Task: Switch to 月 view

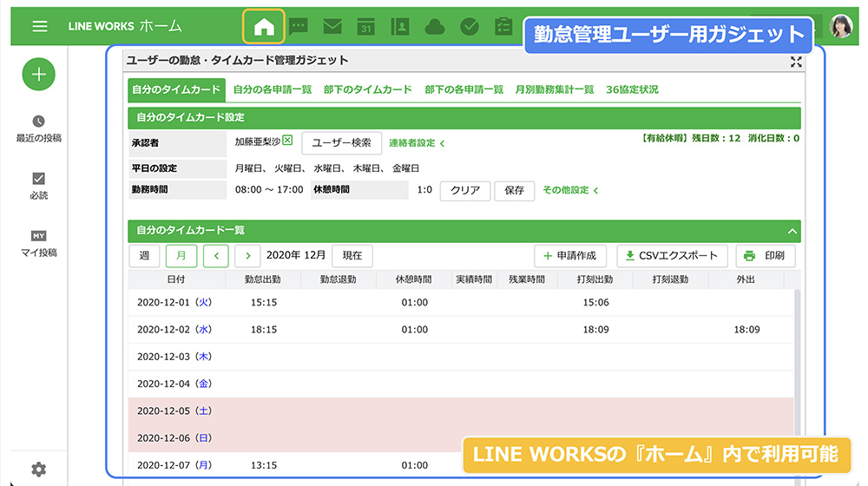Action: (181, 256)
